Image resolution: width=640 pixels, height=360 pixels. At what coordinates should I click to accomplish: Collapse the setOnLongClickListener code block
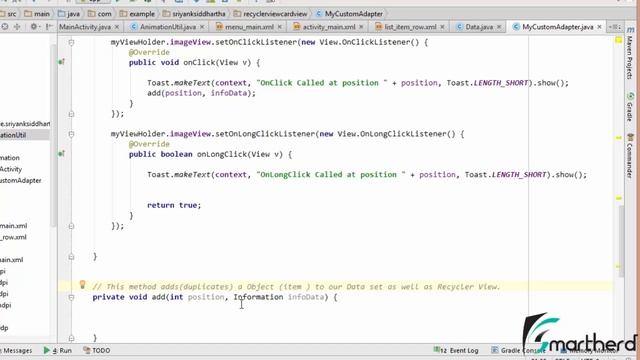click(x=71, y=134)
